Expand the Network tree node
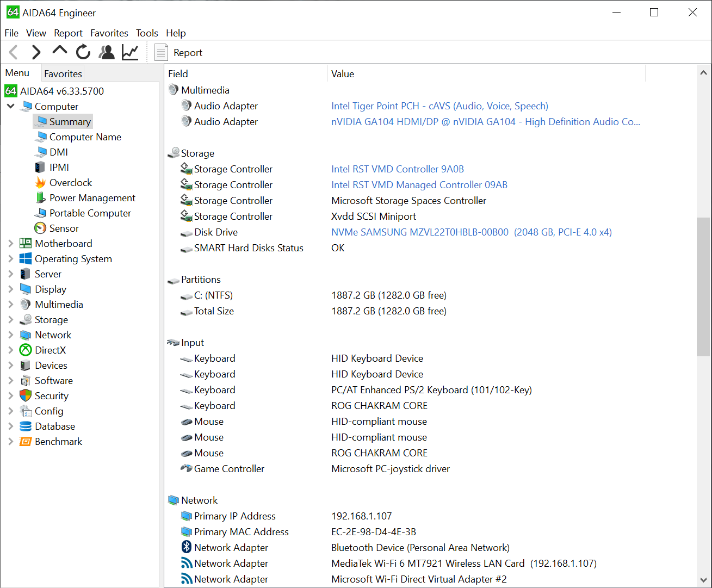 (10, 335)
